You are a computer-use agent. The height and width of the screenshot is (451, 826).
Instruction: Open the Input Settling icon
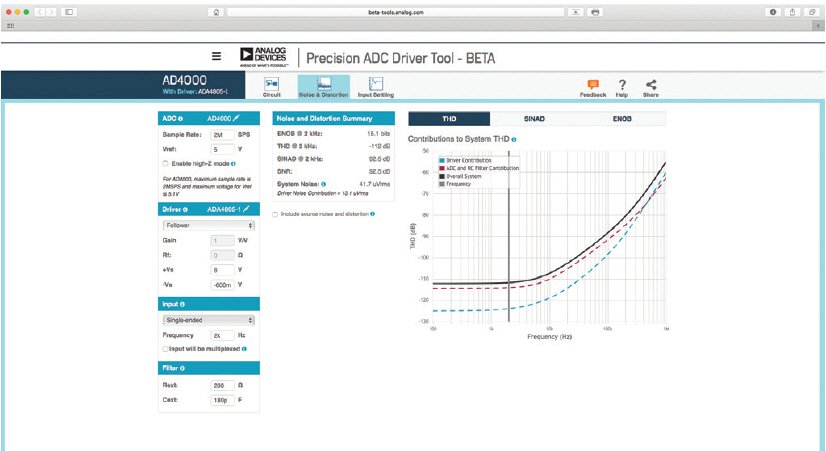pos(375,86)
